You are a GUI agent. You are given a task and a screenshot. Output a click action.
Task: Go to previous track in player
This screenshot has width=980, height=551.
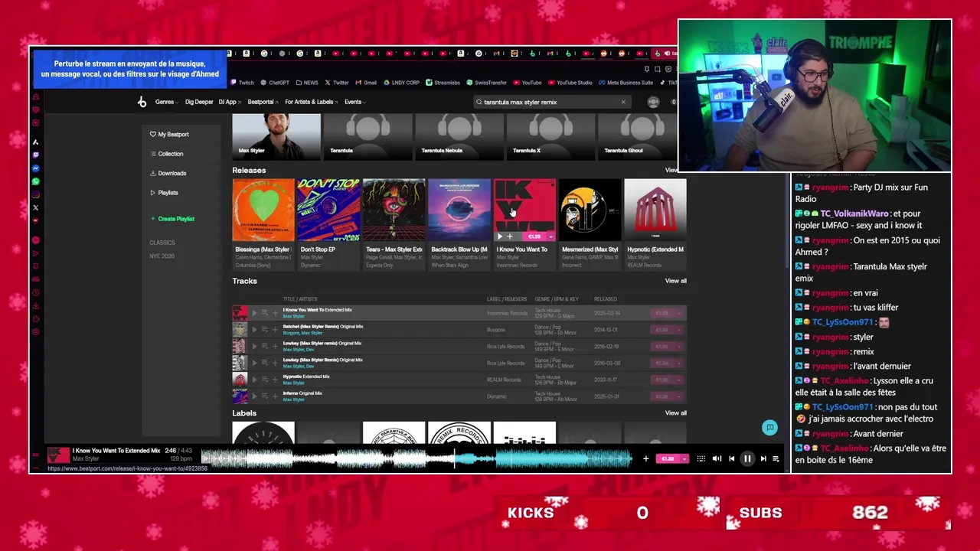pyautogui.click(x=732, y=458)
